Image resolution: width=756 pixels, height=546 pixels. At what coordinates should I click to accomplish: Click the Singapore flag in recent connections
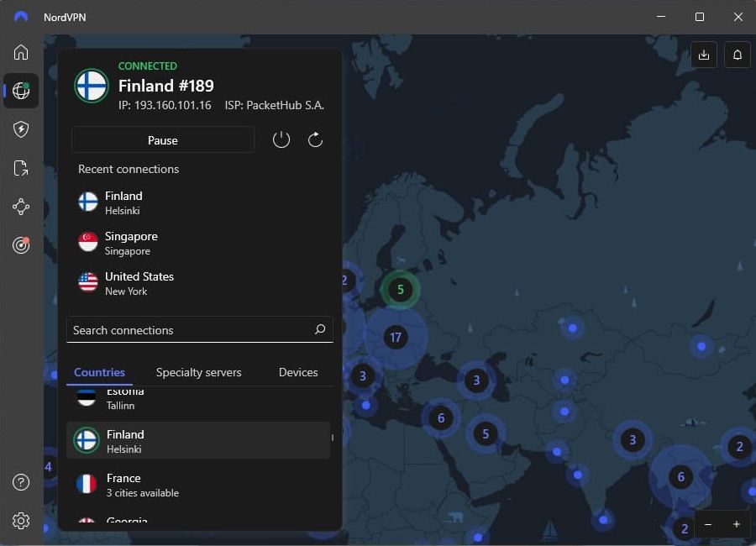point(88,242)
